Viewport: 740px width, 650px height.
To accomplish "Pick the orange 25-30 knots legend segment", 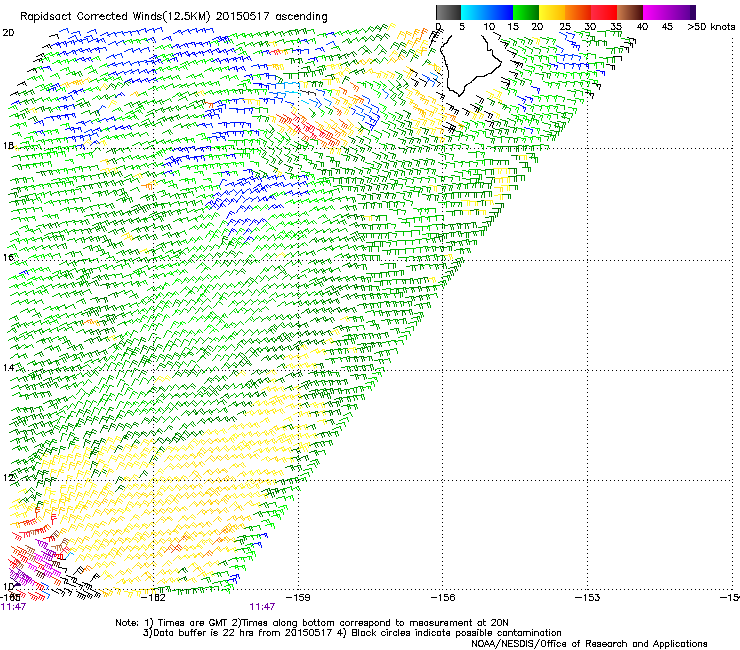I will coord(578,12).
